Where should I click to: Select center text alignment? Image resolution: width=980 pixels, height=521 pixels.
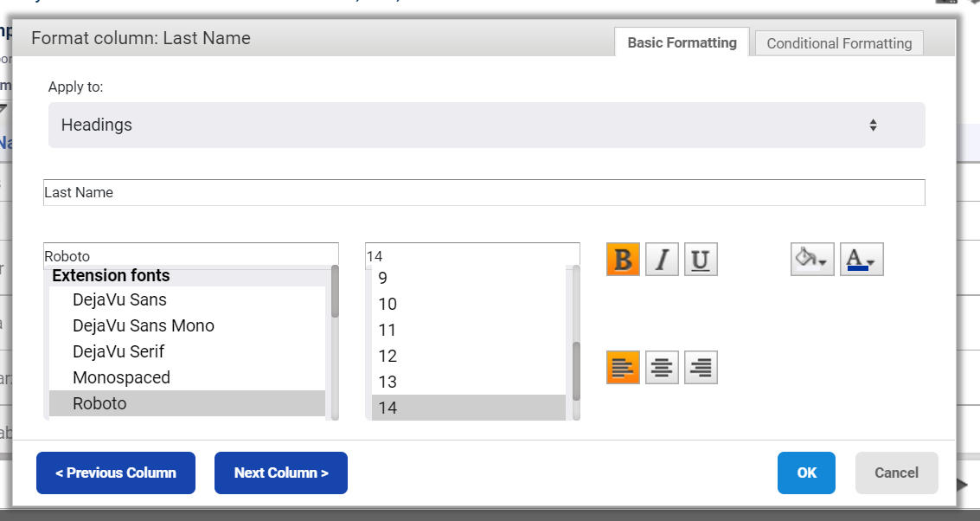pyautogui.click(x=662, y=368)
